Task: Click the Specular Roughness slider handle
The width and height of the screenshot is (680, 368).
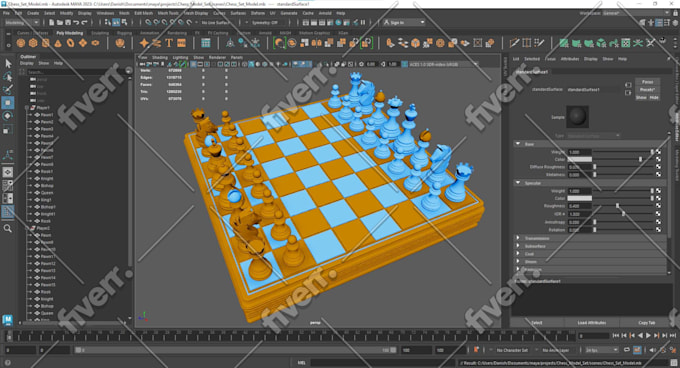Action: point(618,206)
